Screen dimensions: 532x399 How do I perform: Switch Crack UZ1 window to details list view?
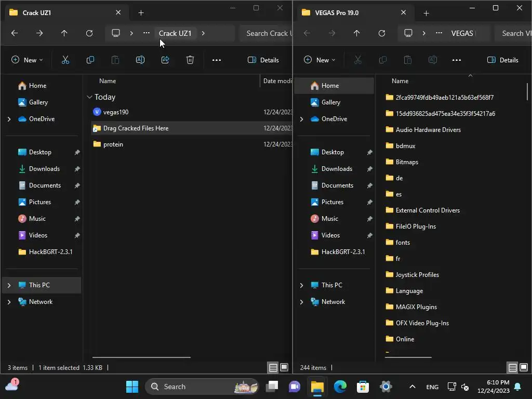click(x=273, y=367)
